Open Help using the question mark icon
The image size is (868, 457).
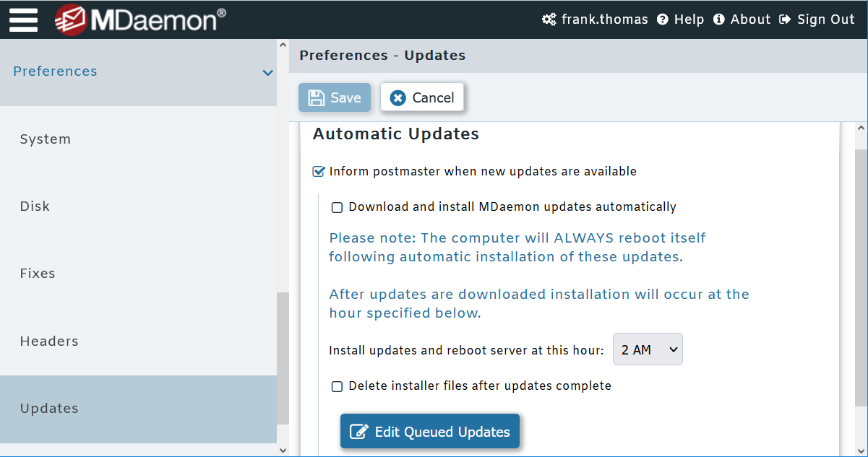tap(663, 19)
